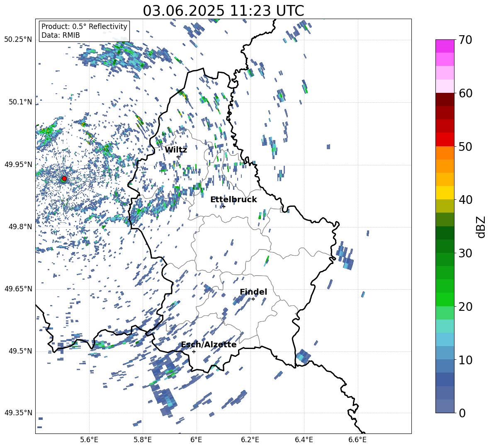Click the light cyan colorbar segment near 15
Screen dimensions: 491x448
tap(445, 326)
